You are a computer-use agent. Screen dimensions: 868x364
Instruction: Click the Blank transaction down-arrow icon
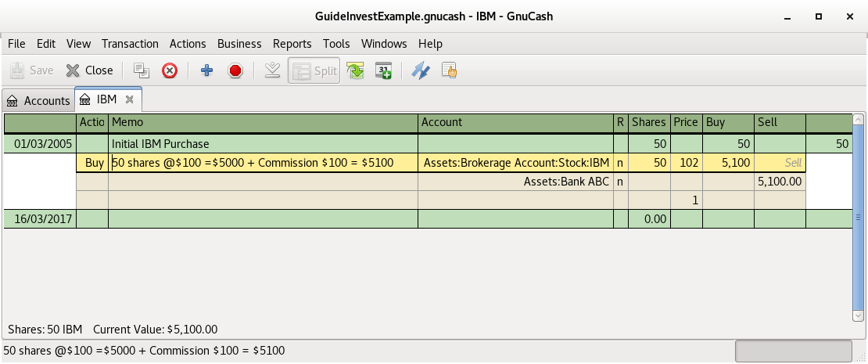[x=272, y=70]
